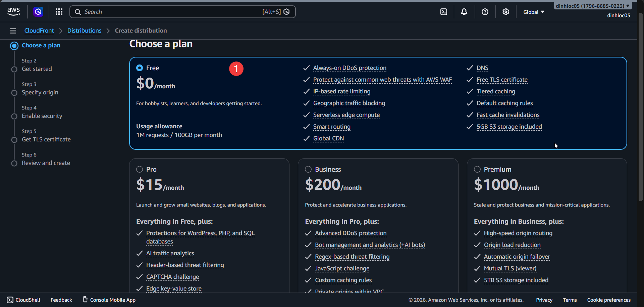
Task: Open the Distributions breadcrumb link
Action: coord(84,31)
